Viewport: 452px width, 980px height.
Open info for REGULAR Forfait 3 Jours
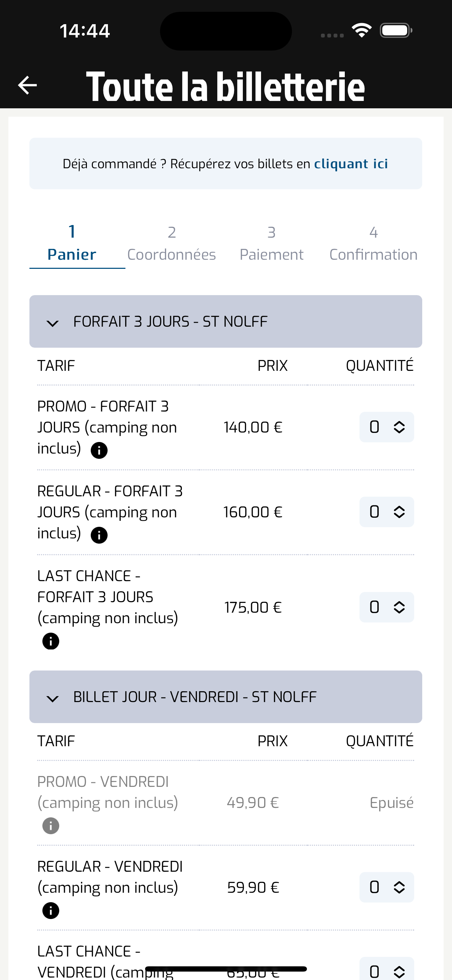[99, 535]
